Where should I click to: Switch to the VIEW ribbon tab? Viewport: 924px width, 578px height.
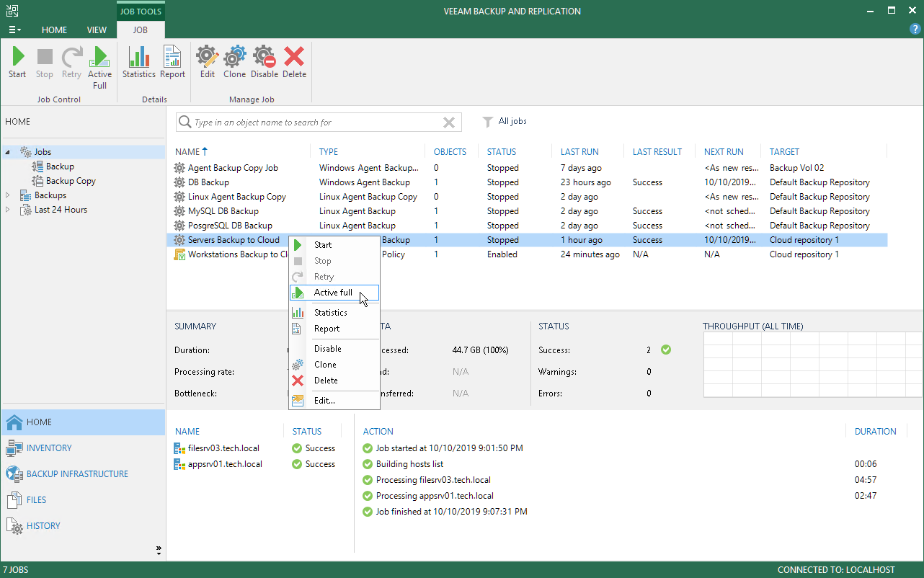pos(97,30)
